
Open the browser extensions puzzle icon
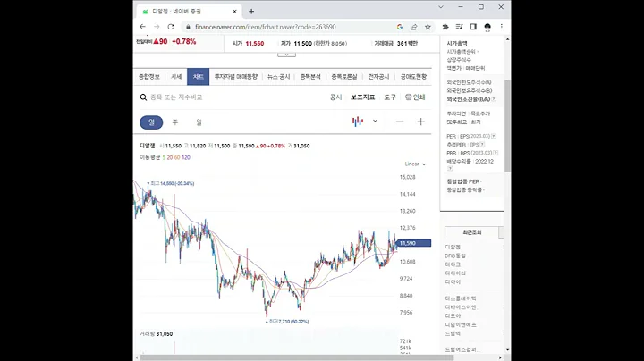click(x=445, y=27)
